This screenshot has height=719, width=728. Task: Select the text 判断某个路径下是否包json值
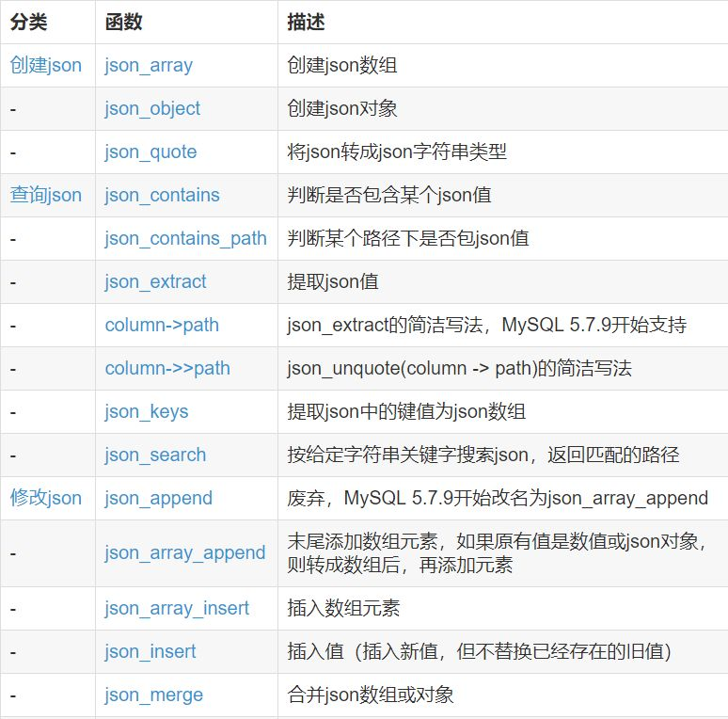[408, 238]
